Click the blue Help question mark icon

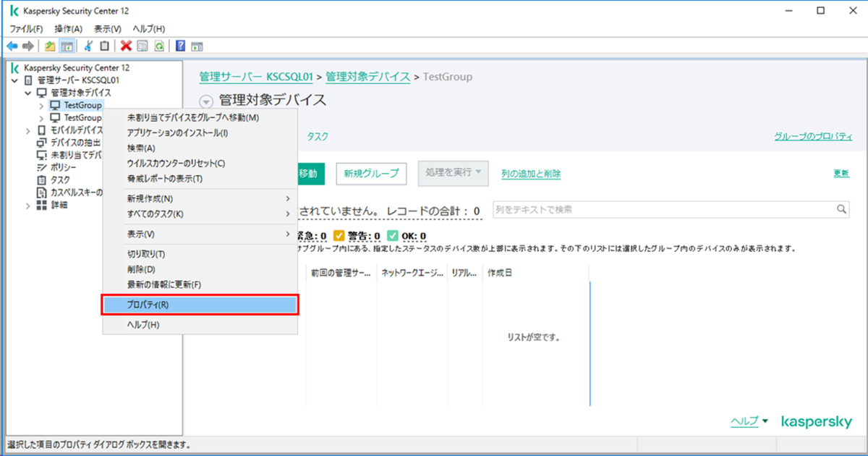pyautogui.click(x=180, y=46)
